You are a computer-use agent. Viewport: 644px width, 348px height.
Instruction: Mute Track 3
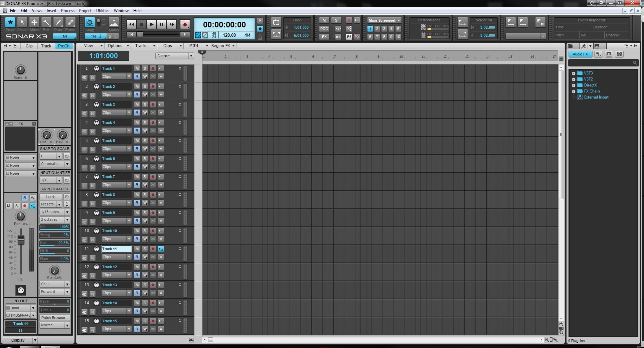(137, 105)
